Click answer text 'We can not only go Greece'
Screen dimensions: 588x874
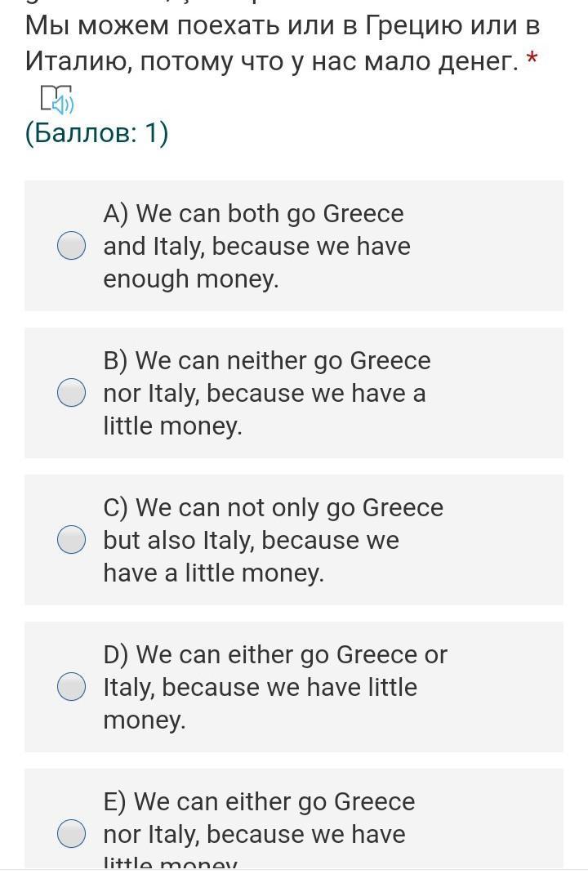click(273, 507)
